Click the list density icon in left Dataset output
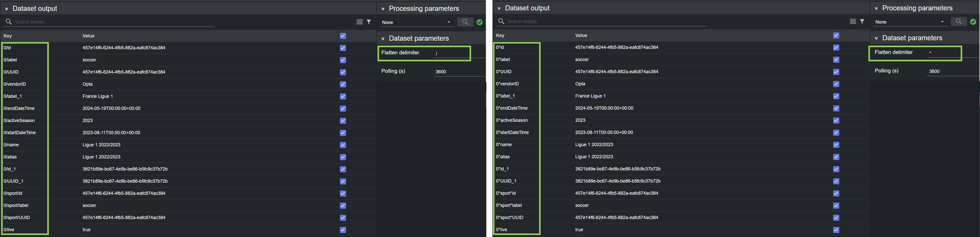 coord(359,22)
